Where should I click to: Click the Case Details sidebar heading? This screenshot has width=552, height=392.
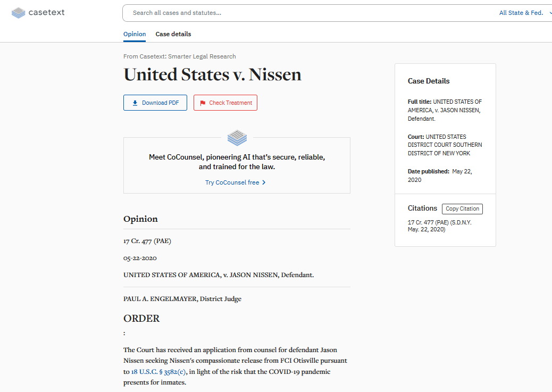(429, 81)
